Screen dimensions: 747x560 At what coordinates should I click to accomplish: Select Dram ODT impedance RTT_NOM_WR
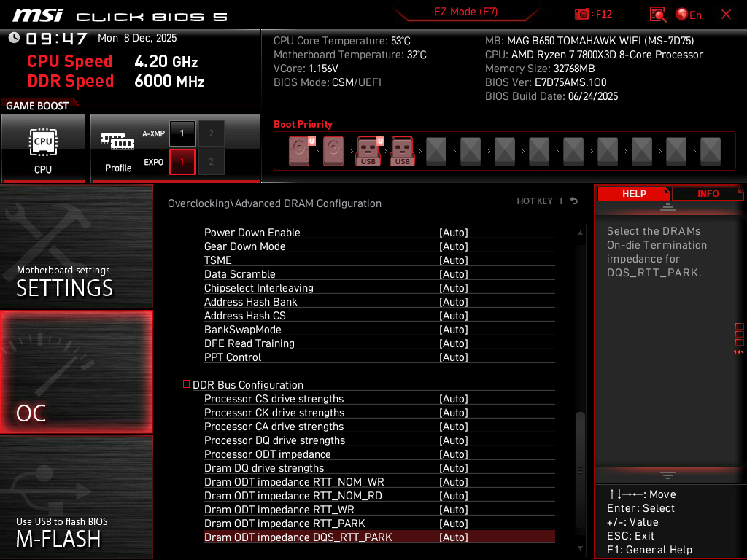coord(379,482)
